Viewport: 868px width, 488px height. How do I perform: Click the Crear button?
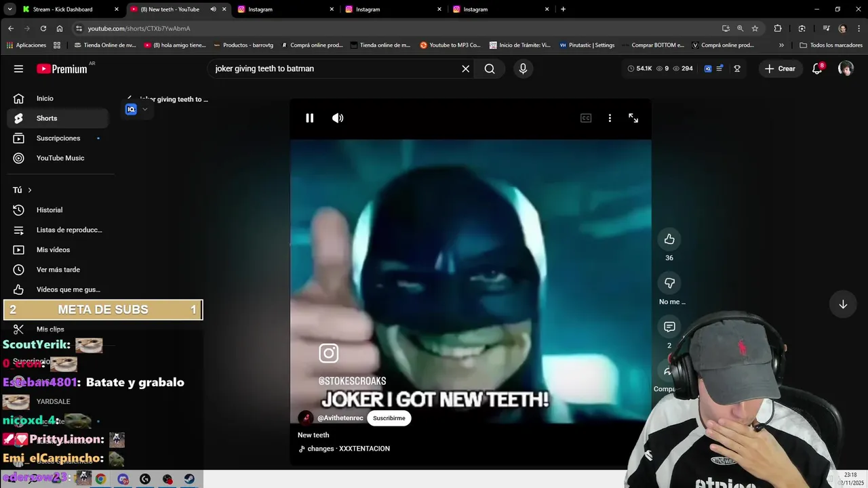(x=780, y=68)
